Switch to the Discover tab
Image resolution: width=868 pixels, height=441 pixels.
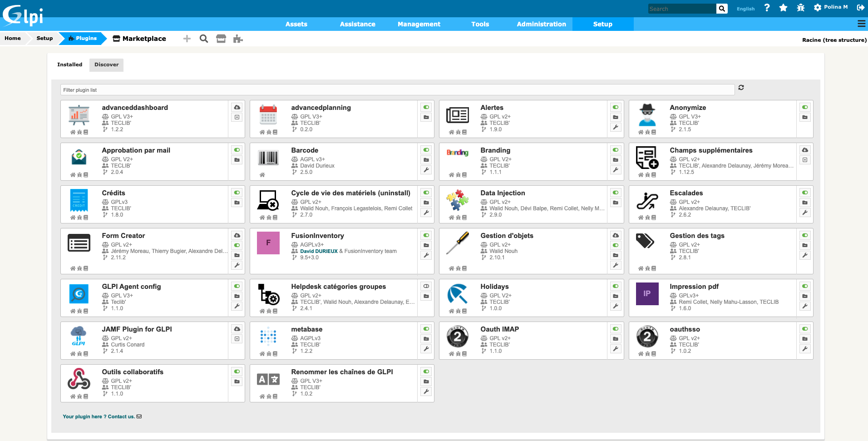click(x=106, y=64)
